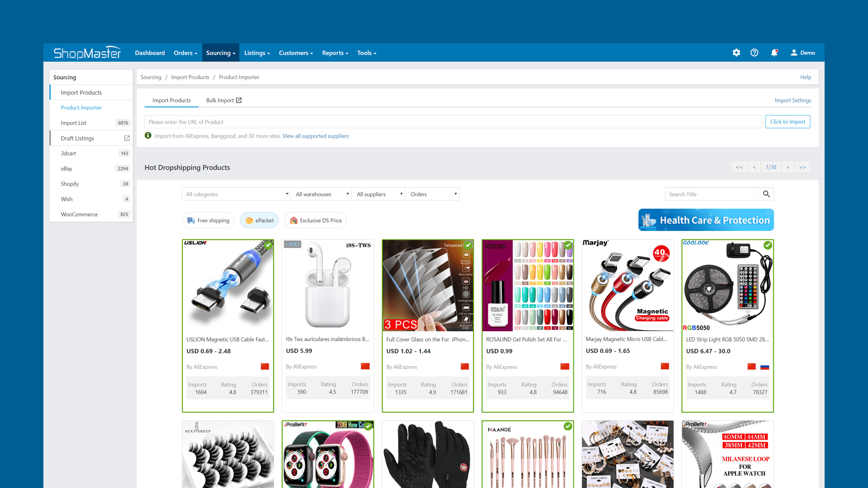Open the notifications bell
Viewport: 868px width, 488px height.
click(x=774, y=53)
